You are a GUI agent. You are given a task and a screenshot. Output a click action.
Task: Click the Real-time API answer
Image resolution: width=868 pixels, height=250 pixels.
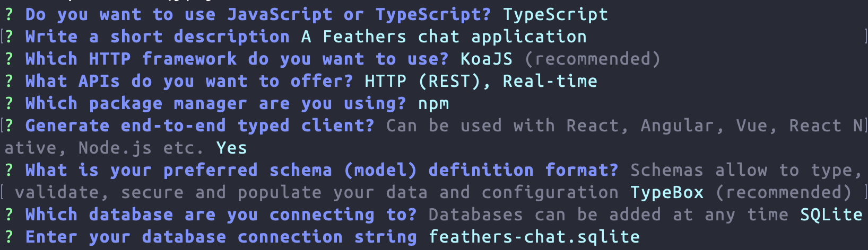tap(550, 81)
